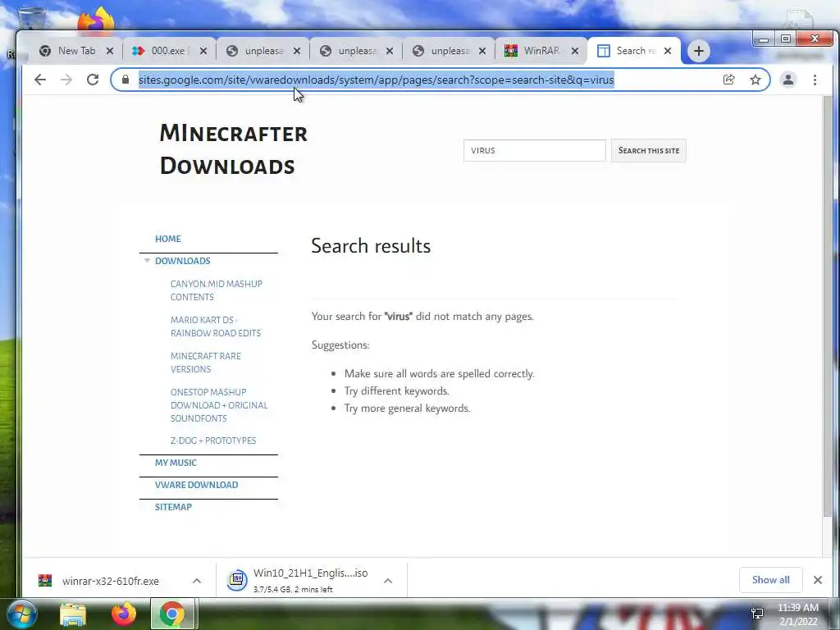Open Z-Dog + Prototypes page
The height and width of the screenshot is (630, 840).
213,441
